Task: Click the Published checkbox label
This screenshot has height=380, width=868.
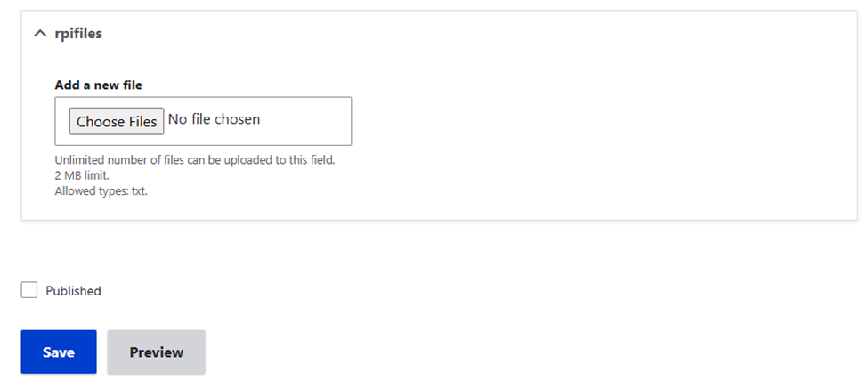Action: coord(73,291)
